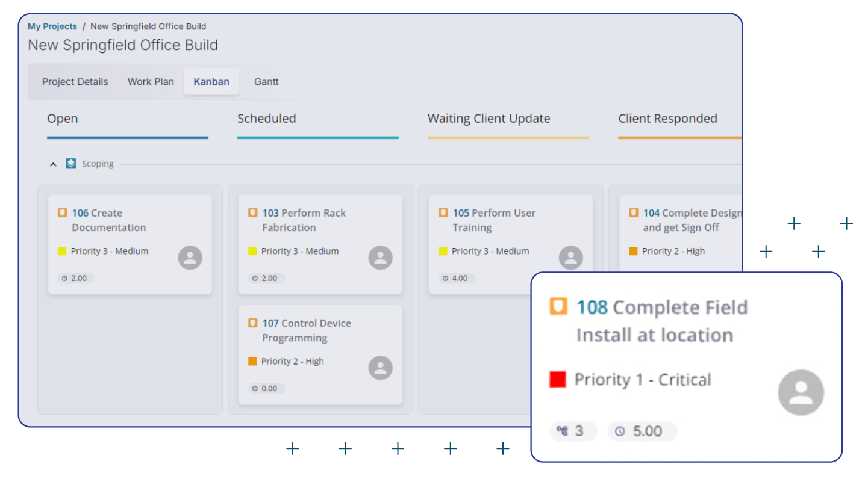Click the red Priority 1 Critical swatch
Screen dimensions: 868x482
tap(558, 380)
